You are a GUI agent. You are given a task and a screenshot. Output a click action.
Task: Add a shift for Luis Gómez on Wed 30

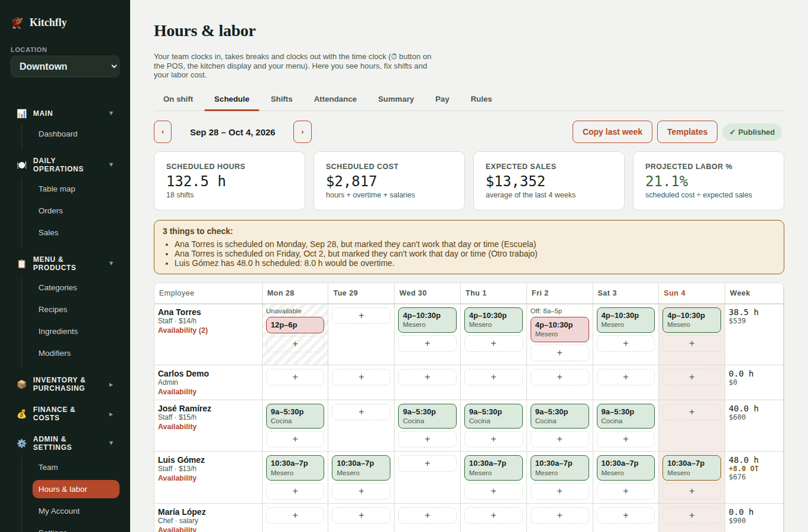point(427,463)
